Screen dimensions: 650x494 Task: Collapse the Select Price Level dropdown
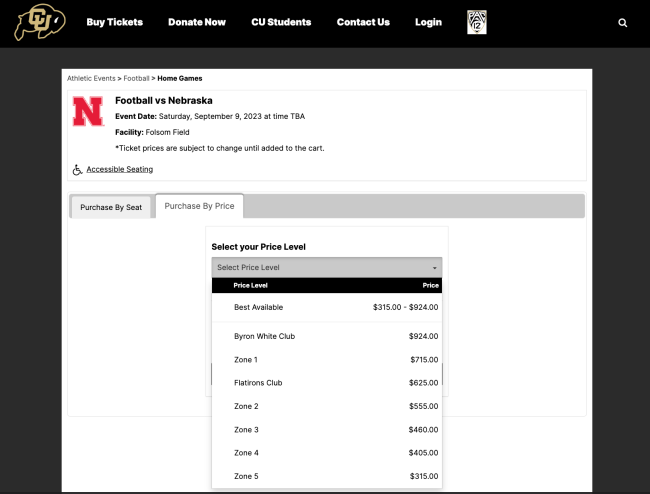tap(327, 267)
